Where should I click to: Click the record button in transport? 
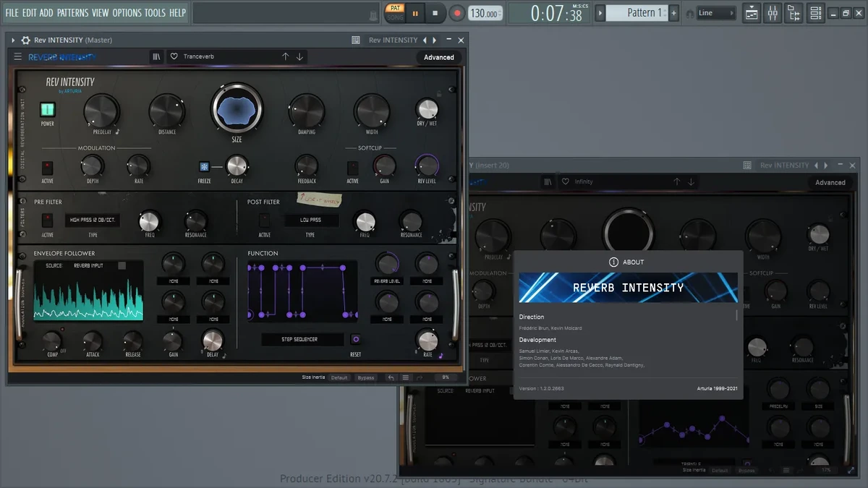(456, 13)
